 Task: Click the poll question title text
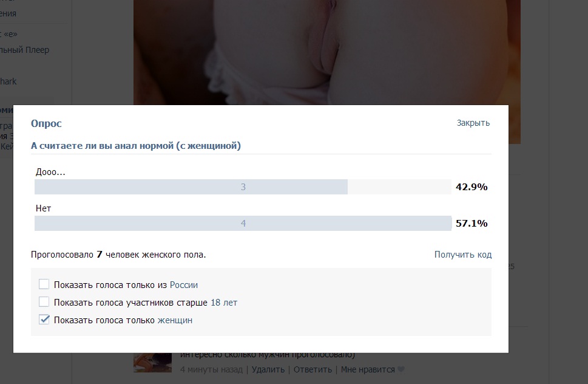point(136,146)
